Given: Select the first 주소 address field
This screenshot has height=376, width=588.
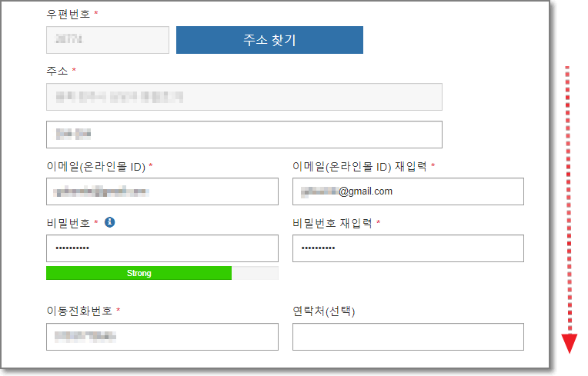Looking at the screenshot, I should click(x=244, y=97).
